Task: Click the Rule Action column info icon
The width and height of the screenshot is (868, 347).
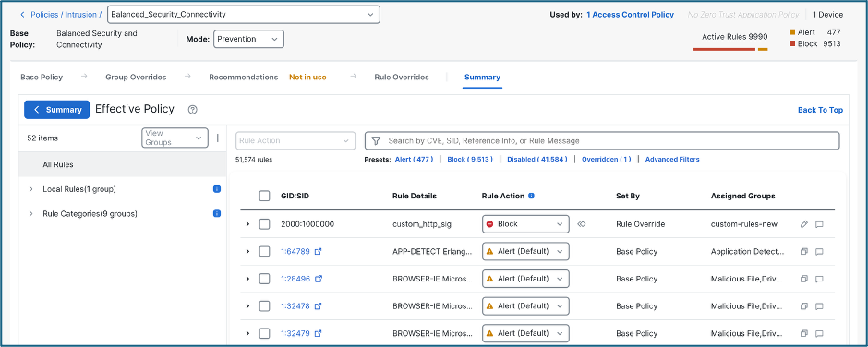Action: click(532, 196)
